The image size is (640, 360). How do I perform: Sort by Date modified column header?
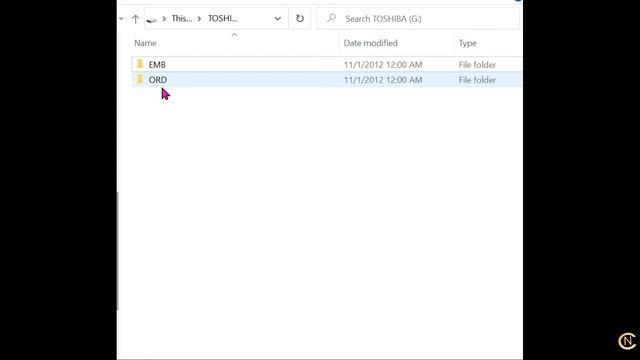(370, 43)
